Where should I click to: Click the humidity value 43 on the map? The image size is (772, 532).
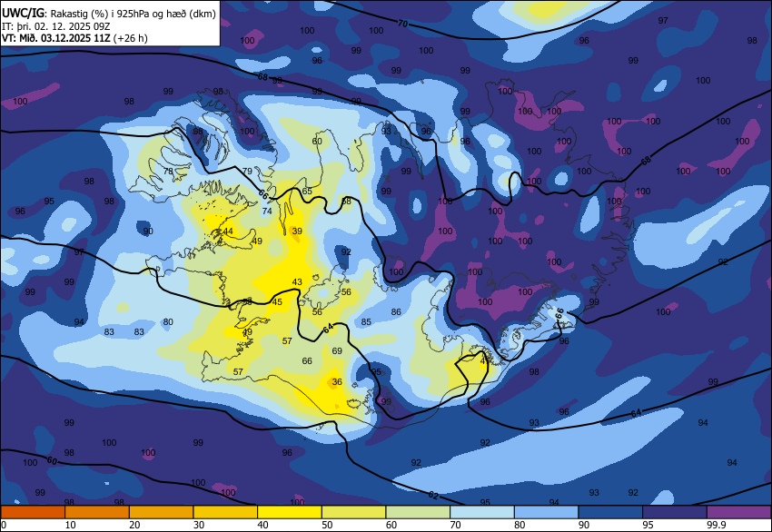tap(297, 282)
